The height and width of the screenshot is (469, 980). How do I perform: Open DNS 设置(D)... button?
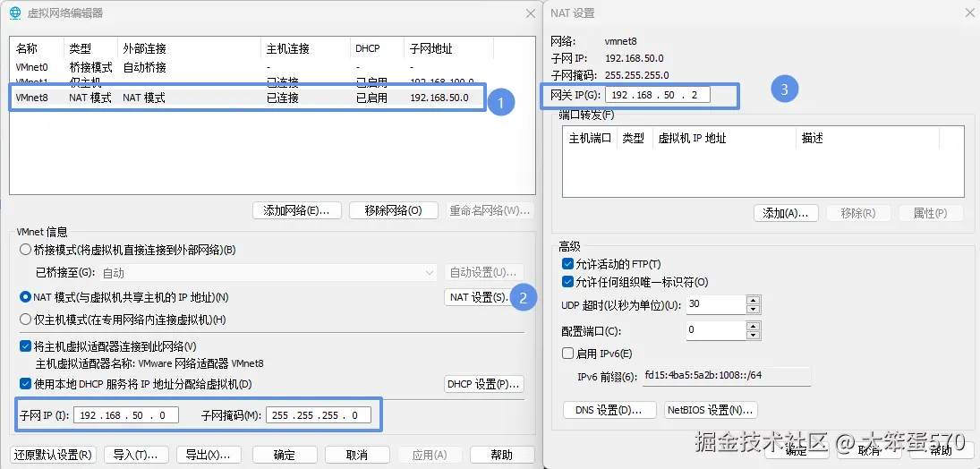[610, 410]
